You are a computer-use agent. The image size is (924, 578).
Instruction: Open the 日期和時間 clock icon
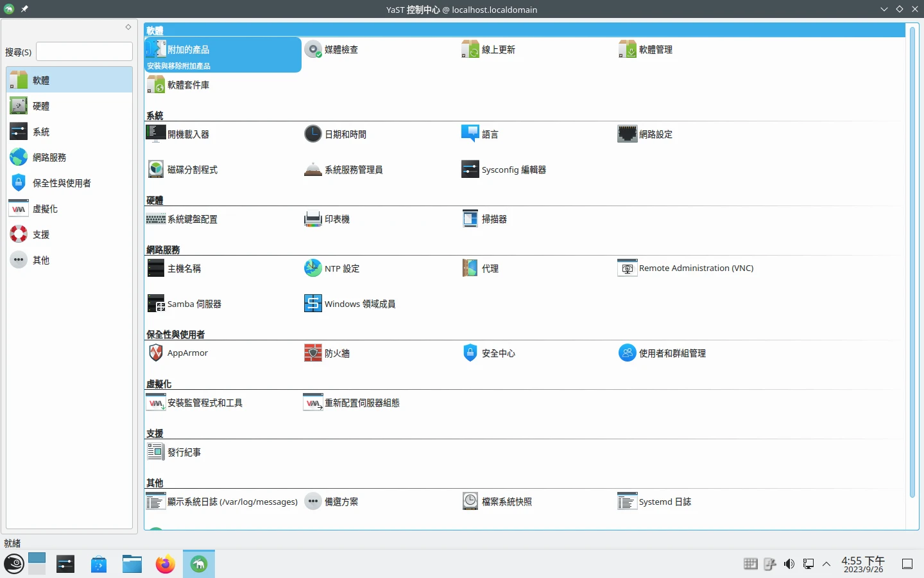(x=312, y=134)
